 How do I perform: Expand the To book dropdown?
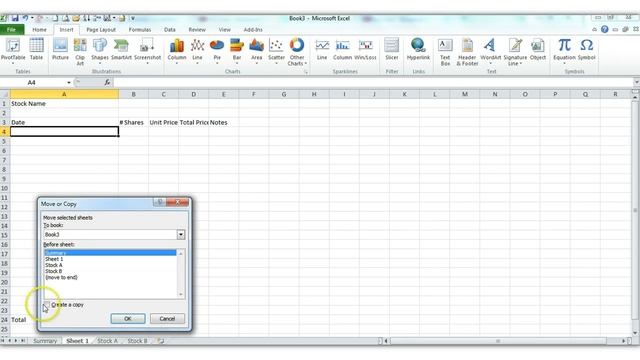(x=180, y=235)
